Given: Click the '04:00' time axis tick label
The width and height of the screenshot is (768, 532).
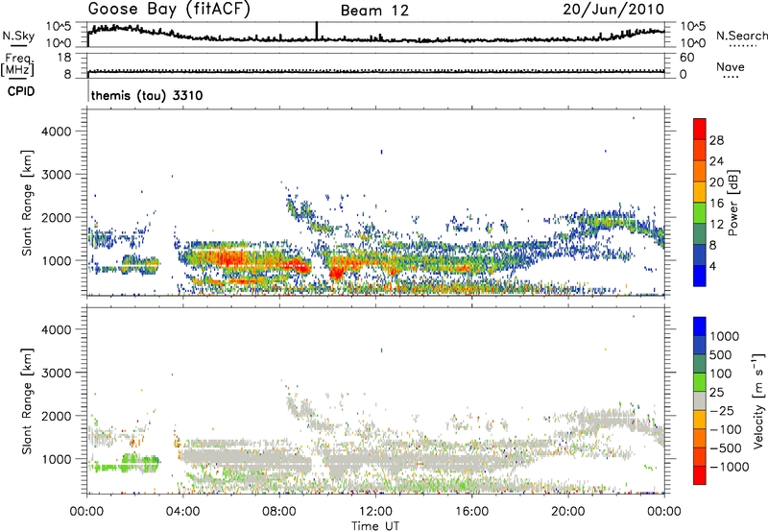Looking at the screenshot, I should pyautogui.click(x=183, y=512).
